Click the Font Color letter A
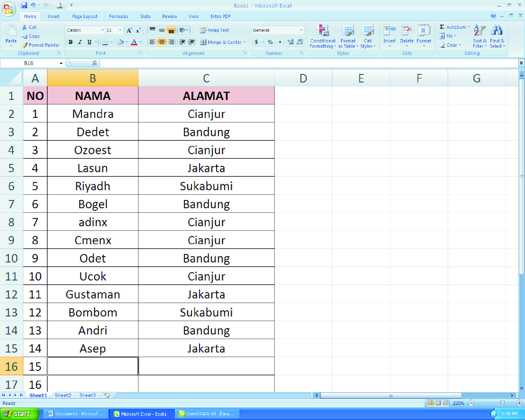The height and width of the screenshot is (420, 525). tap(134, 42)
